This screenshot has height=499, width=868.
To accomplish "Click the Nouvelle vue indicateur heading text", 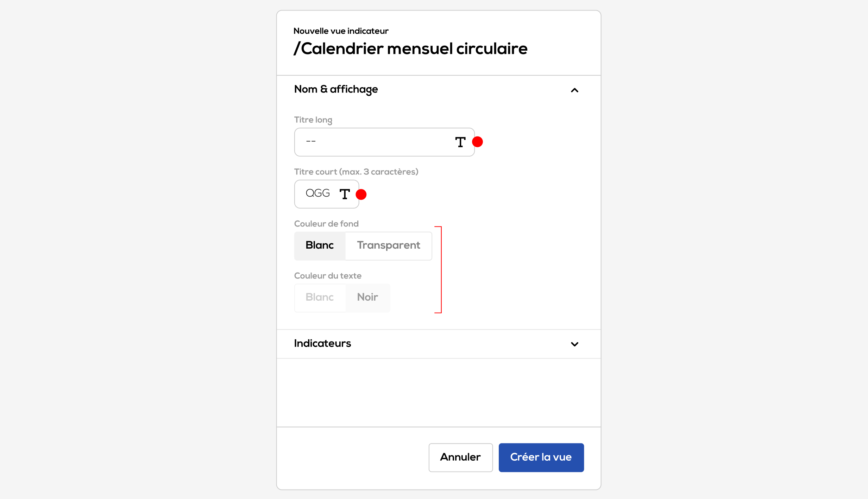I will coord(341,31).
